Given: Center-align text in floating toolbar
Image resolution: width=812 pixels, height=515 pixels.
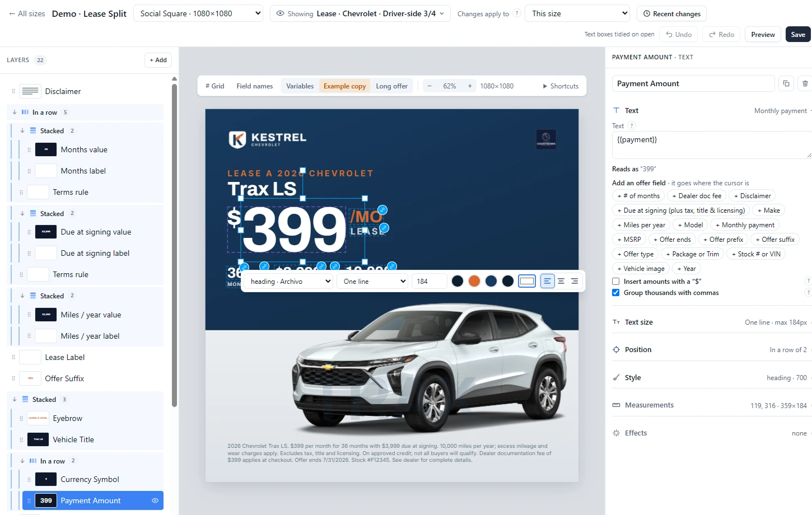Looking at the screenshot, I should click(561, 281).
